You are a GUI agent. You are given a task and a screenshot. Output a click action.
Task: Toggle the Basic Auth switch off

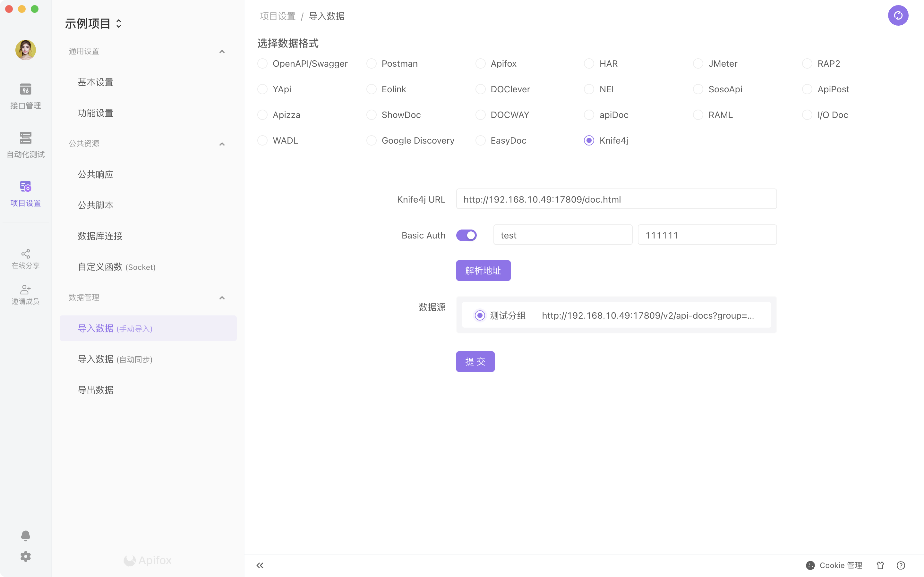pyautogui.click(x=466, y=235)
